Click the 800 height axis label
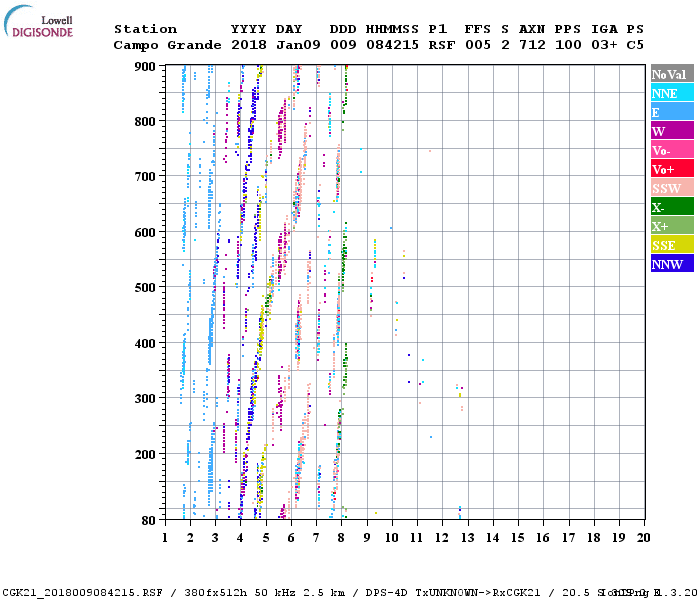 pyautogui.click(x=145, y=121)
